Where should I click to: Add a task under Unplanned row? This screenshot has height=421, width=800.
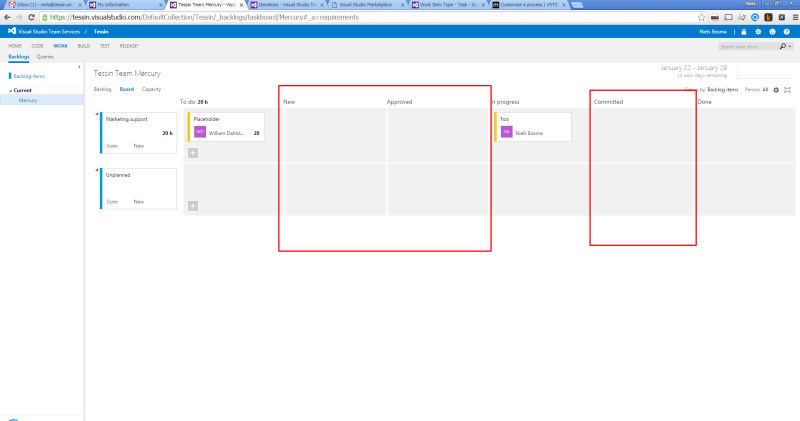193,206
